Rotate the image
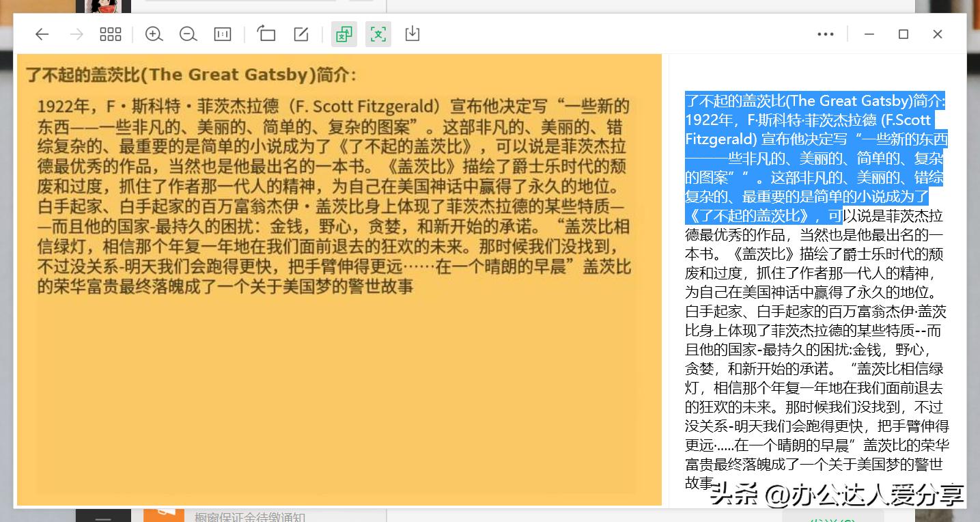Image resolution: width=980 pixels, height=522 pixels. click(266, 33)
